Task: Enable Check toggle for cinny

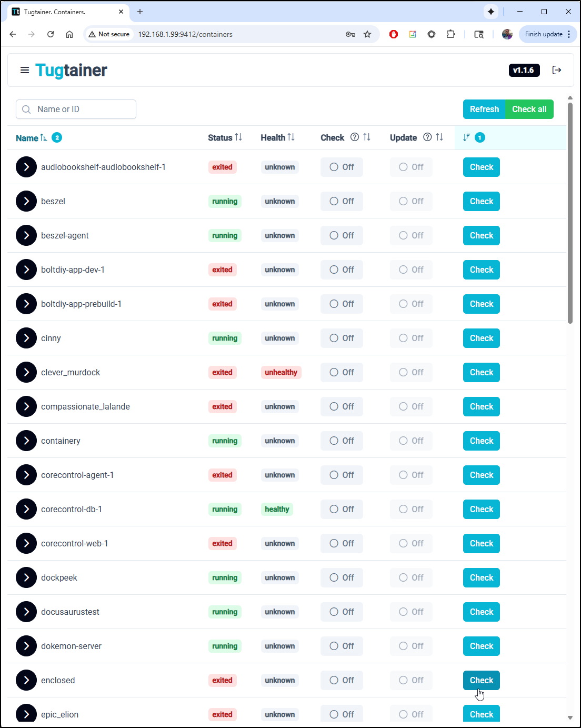Action: coord(342,338)
